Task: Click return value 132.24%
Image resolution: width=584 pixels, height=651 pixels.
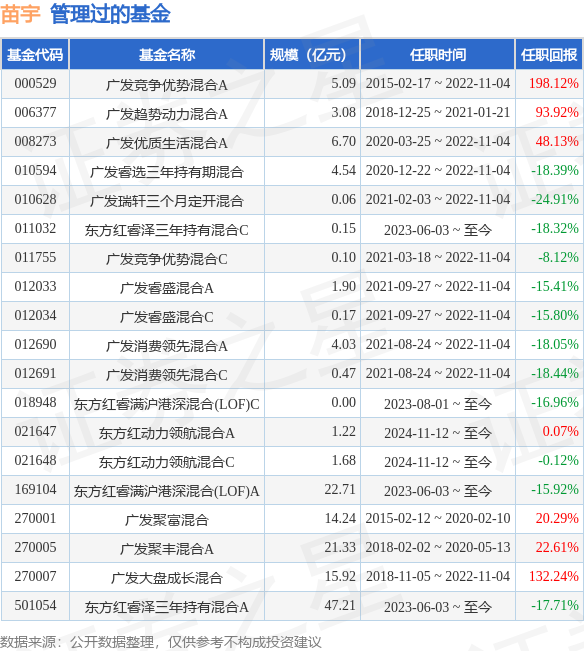Action: click(x=553, y=577)
